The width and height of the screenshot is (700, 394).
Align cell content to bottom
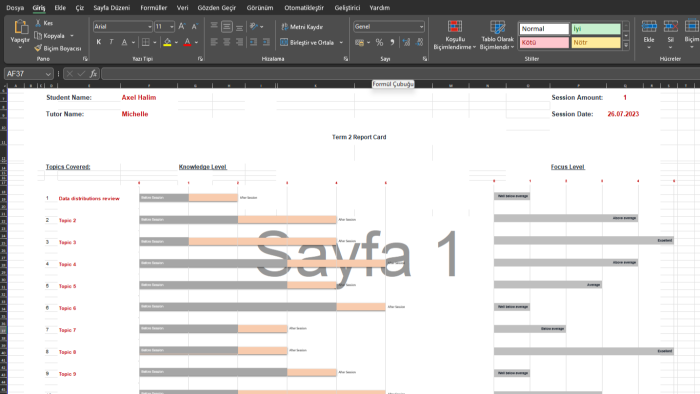coord(239,27)
